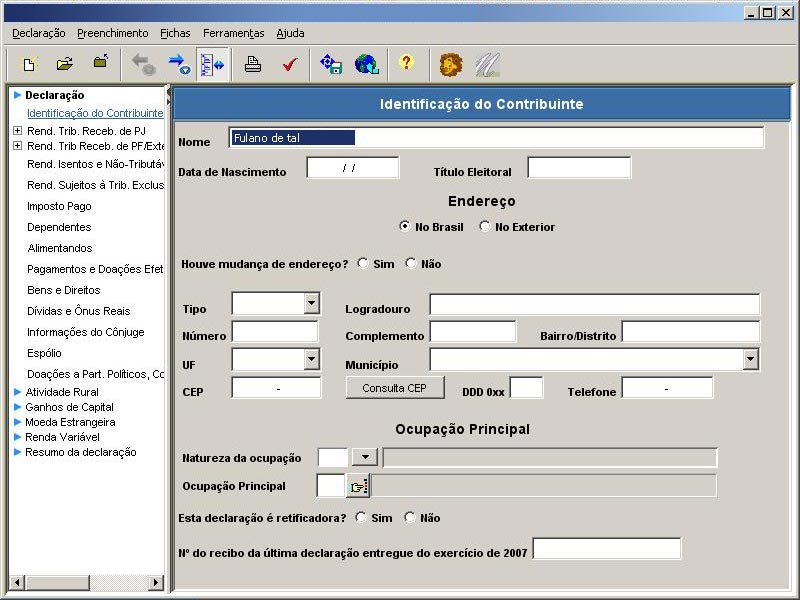The image size is (800, 600).
Task: Click the Título Eleitoral input field
Action: (579, 168)
